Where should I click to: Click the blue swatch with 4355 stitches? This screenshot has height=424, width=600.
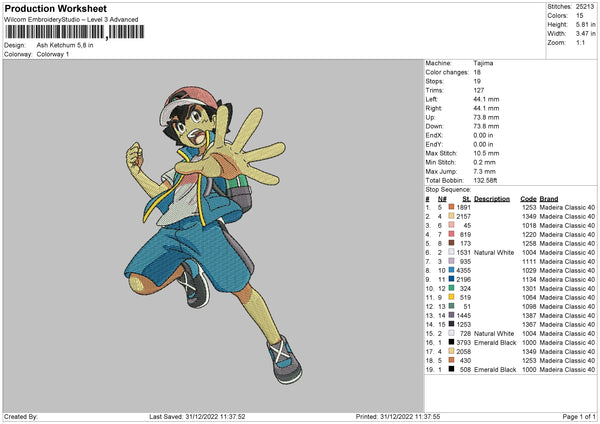tap(451, 270)
